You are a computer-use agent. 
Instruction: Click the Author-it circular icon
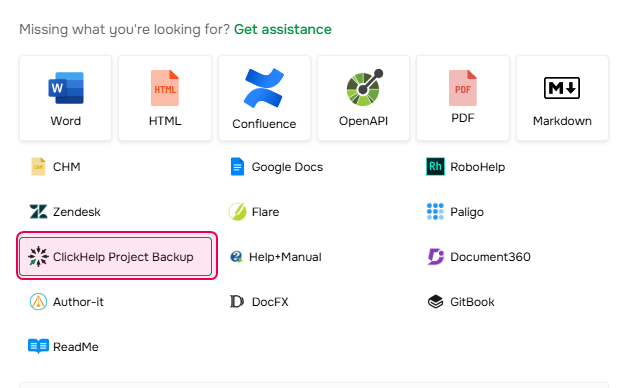click(x=39, y=302)
